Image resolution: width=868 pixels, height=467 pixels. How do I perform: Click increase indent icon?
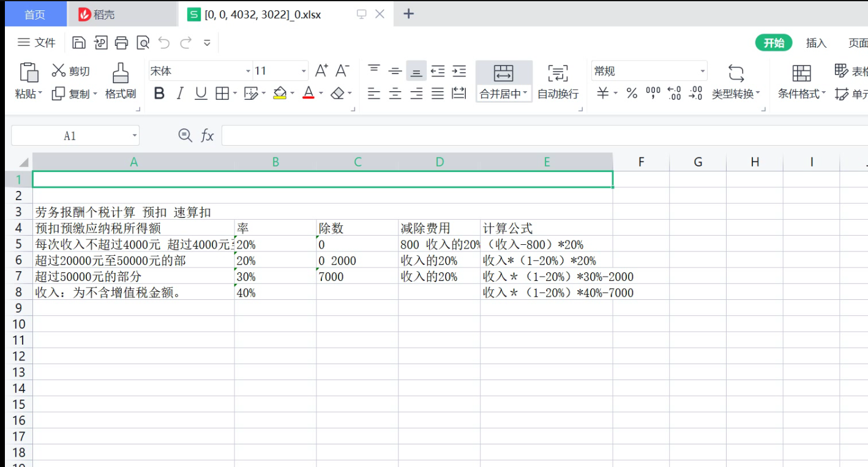click(459, 70)
